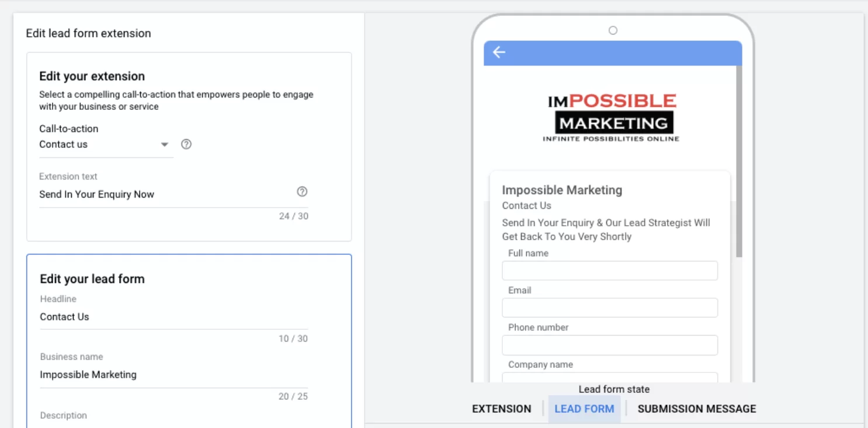This screenshot has width=868, height=428.
Task: Click the 'Lead form state' label
Action: pos(614,389)
